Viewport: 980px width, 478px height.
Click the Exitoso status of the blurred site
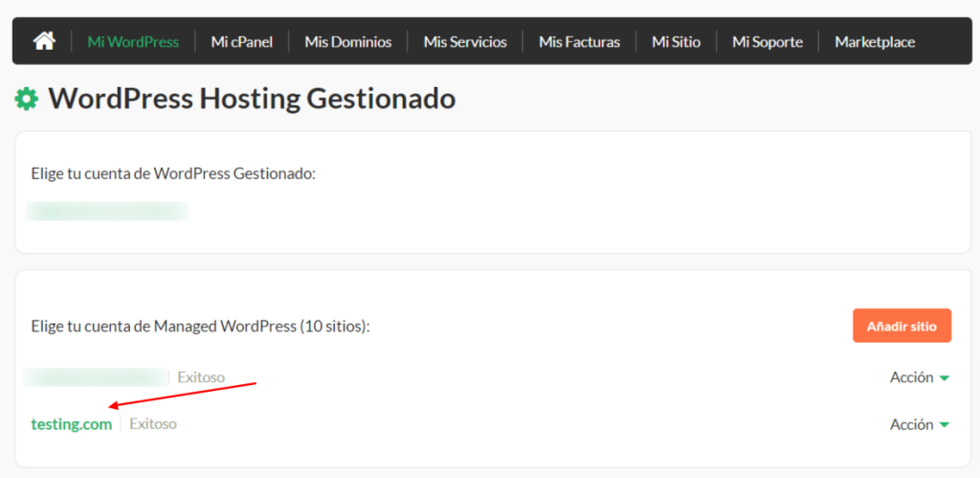click(x=201, y=377)
